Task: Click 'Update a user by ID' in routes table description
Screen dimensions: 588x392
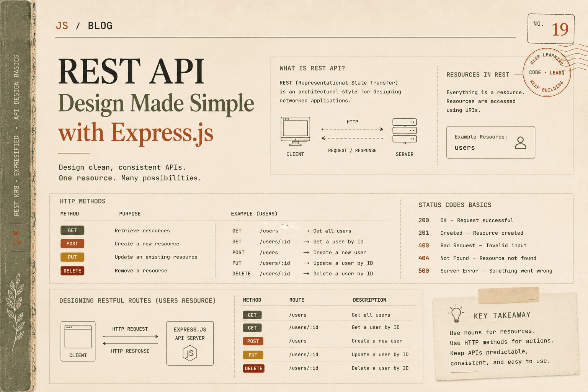Action: click(380, 355)
